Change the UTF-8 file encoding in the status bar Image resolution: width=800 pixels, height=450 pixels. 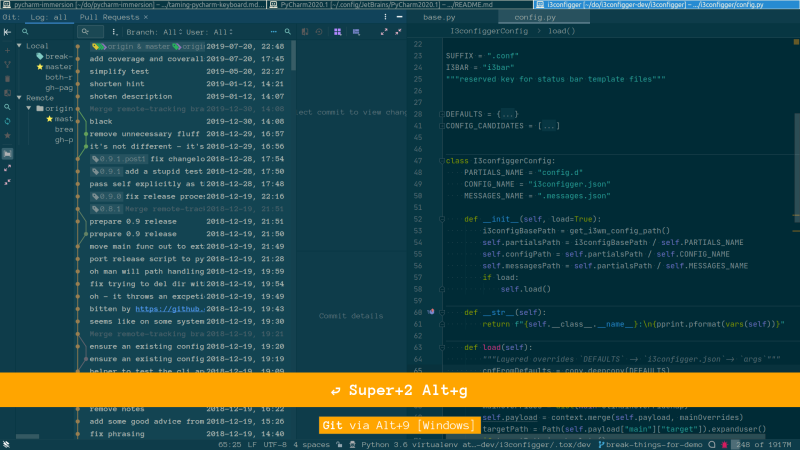click(275, 445)
